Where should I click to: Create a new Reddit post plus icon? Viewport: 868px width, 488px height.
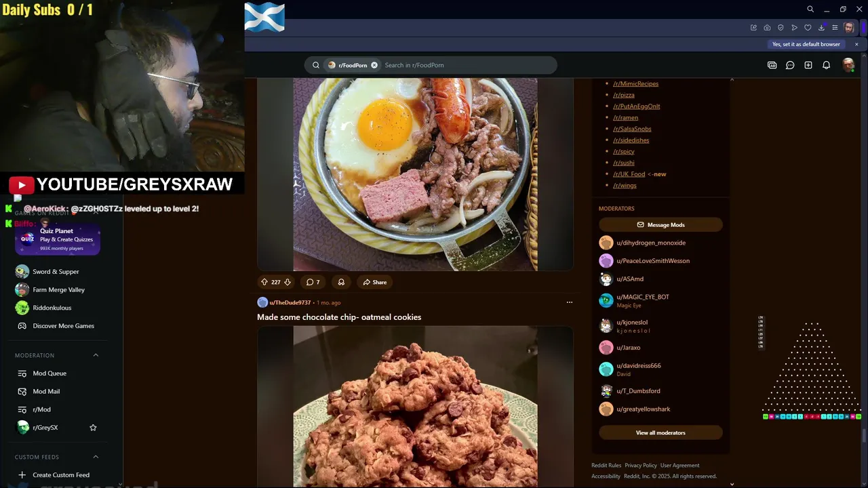click(x=808, y=65)
